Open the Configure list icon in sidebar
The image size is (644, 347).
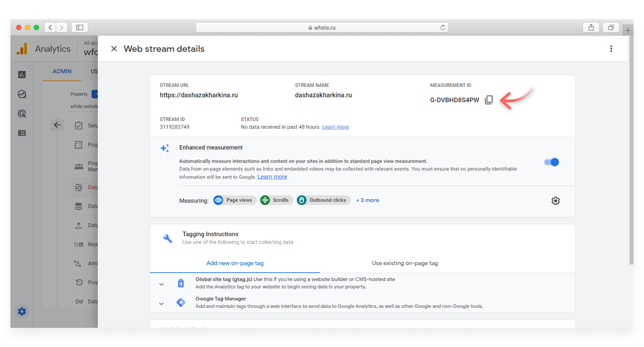[x=22, y=133]
